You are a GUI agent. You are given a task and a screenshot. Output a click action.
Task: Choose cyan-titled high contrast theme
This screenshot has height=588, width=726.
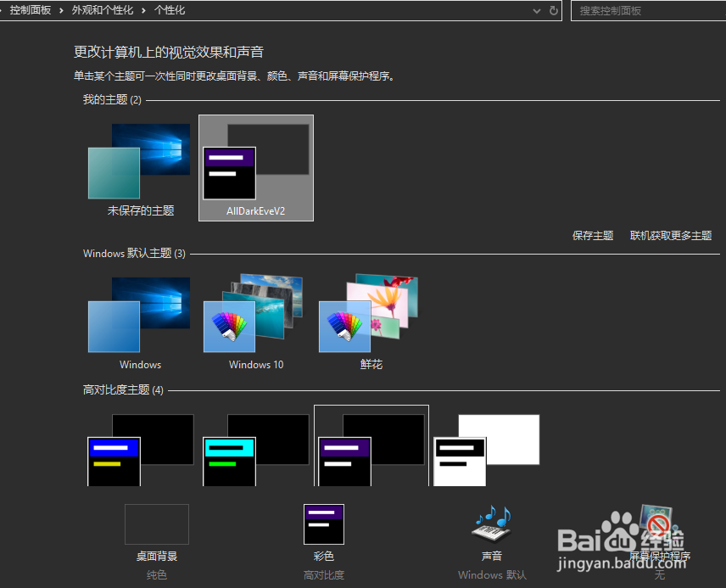click(x=256, y=450)
